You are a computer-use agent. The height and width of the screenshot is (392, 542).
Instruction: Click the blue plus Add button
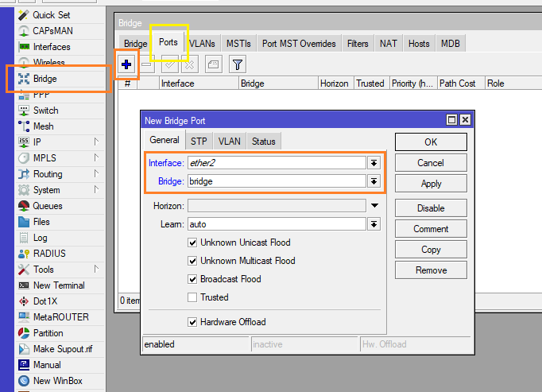(x=126, y=64)
